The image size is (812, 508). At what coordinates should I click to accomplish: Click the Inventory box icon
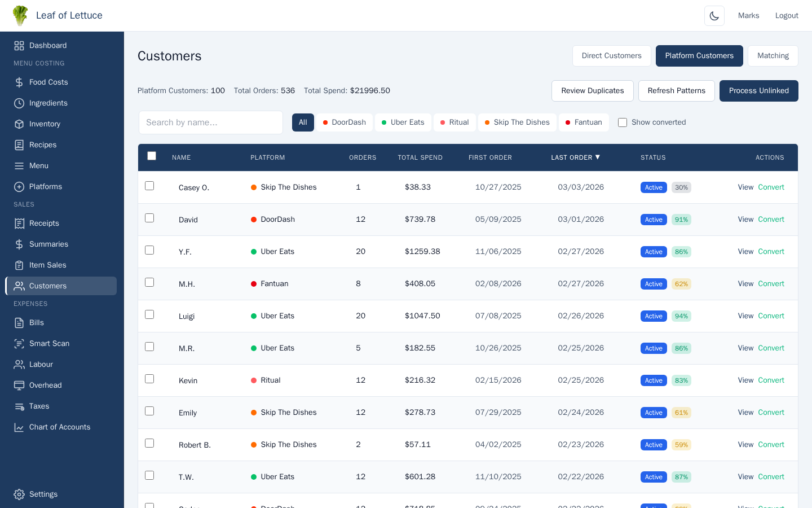click(x=19, y=124)
